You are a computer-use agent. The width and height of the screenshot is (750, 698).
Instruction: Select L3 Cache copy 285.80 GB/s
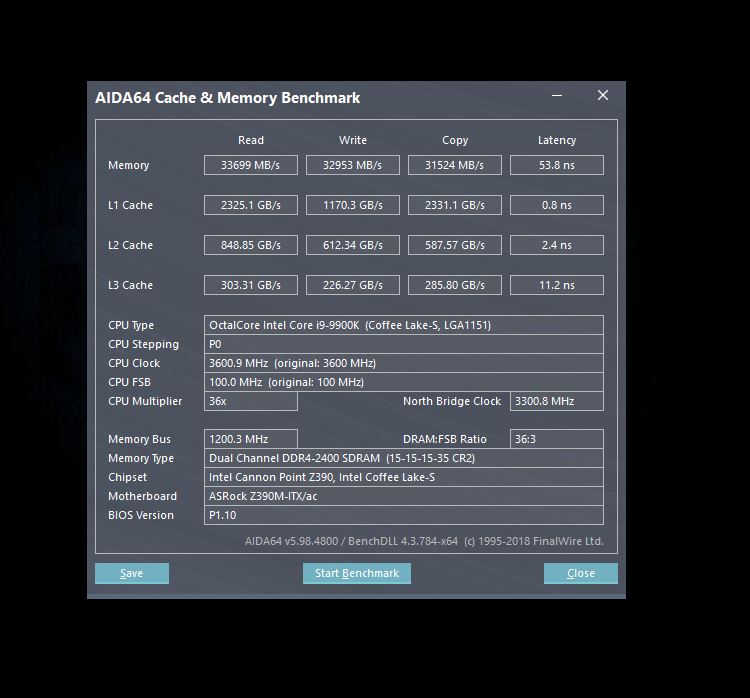click(455, 285)
